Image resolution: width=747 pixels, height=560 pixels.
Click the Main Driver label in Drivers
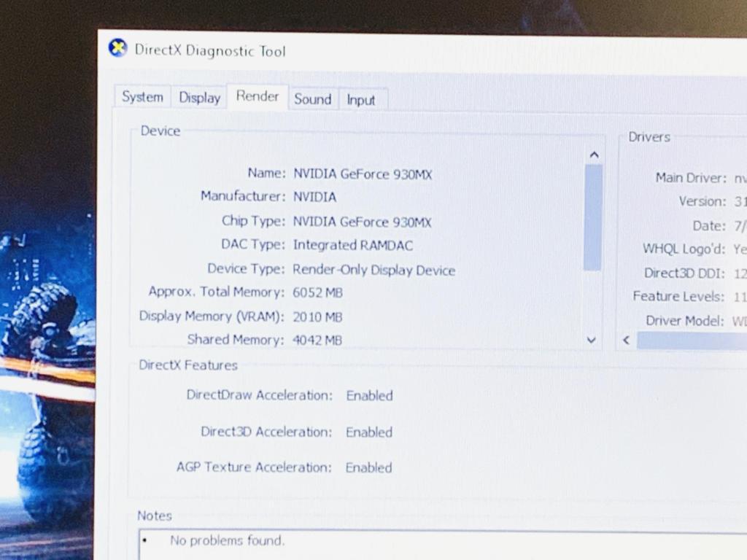pos(692,178)
